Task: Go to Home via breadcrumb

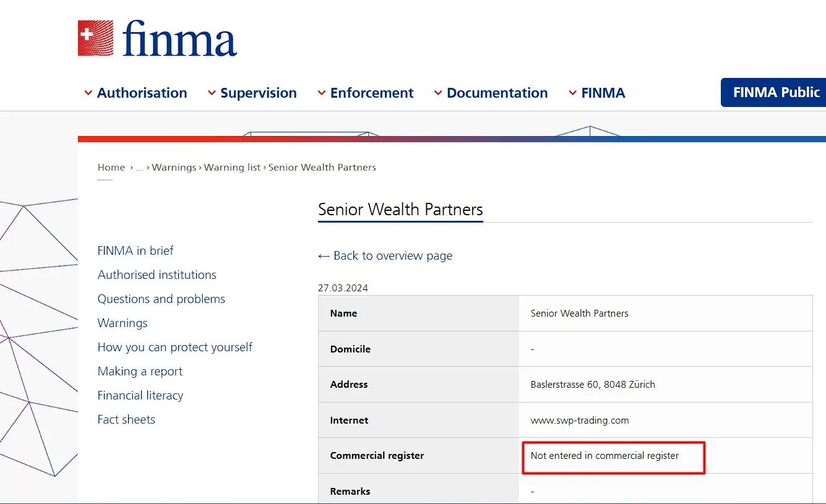Action: tap(111, 167)
